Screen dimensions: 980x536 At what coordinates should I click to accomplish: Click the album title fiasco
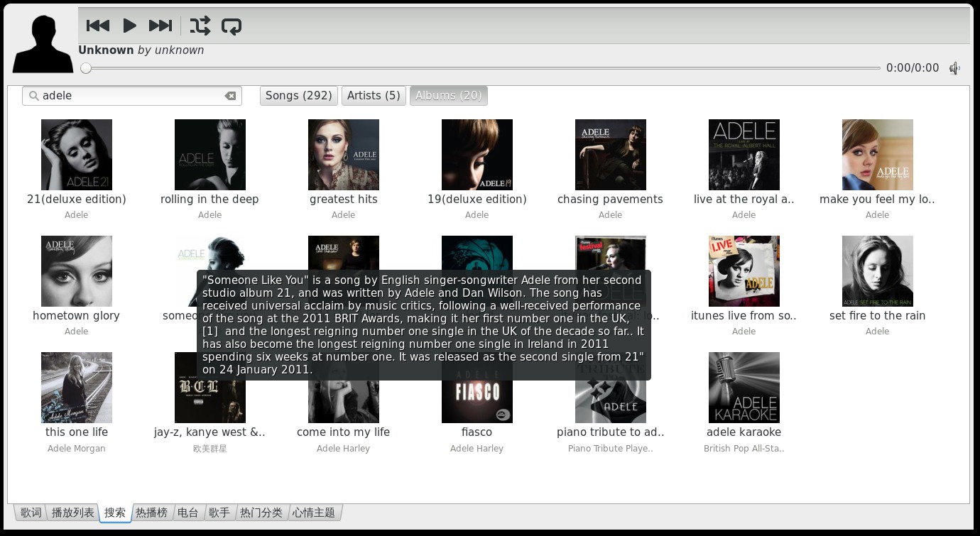(x=477, y=432)
